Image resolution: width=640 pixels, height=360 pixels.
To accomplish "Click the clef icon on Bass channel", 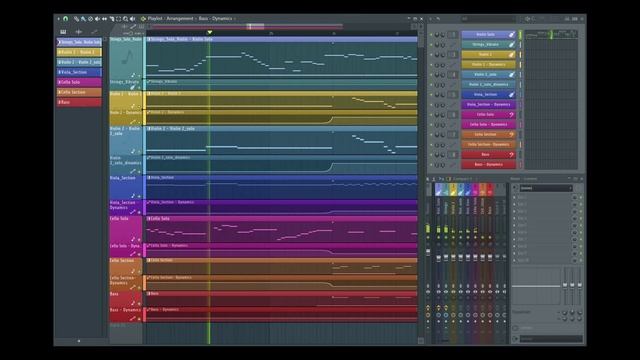I will pyautogui.click(x=511, y=155).
